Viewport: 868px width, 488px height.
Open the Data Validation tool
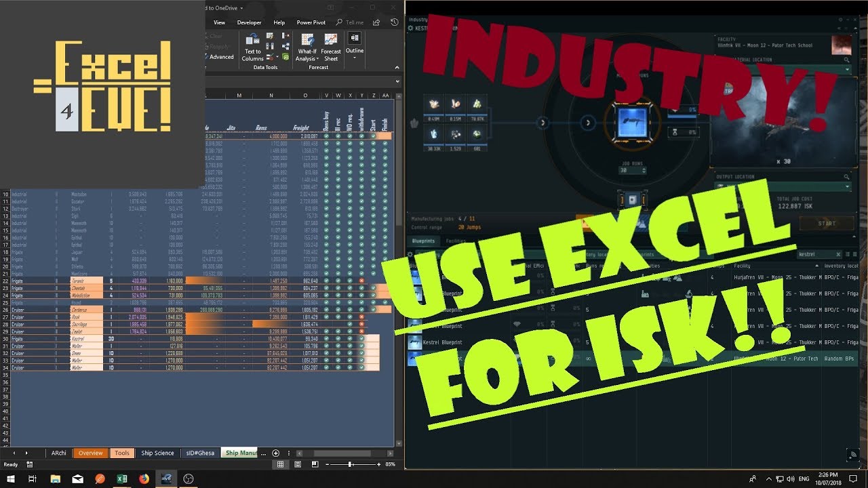coord(271,57)
